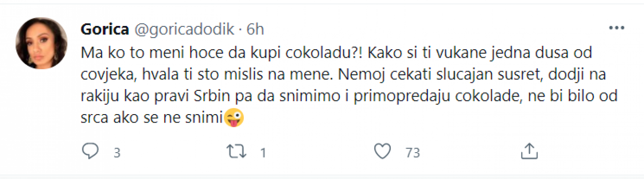Click the reply speech bubble icon
Viewport: 644px width, 179px height.
pos(90,152)
